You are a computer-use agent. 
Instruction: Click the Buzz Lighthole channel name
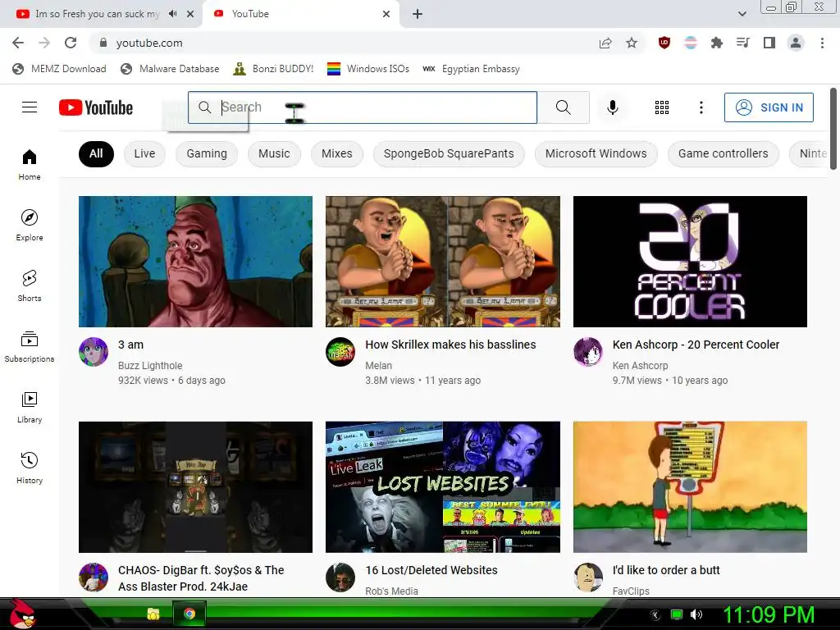click(x=150, y=365)
